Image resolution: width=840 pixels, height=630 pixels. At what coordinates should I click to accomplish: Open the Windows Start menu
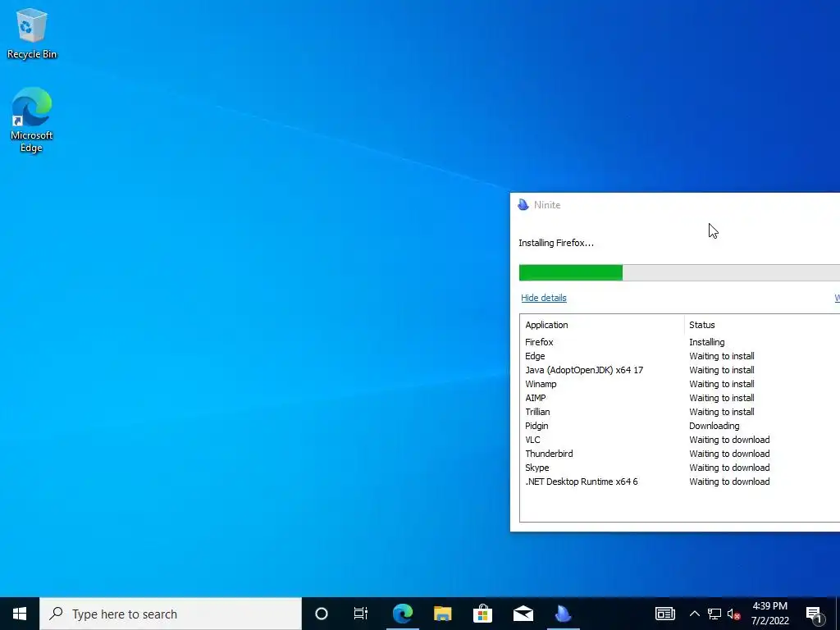20,614
